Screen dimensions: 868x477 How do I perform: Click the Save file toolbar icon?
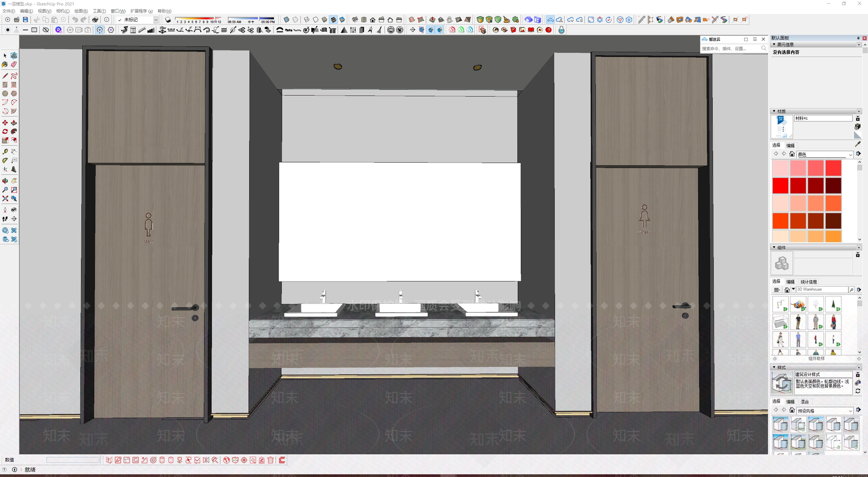point(25,20)
